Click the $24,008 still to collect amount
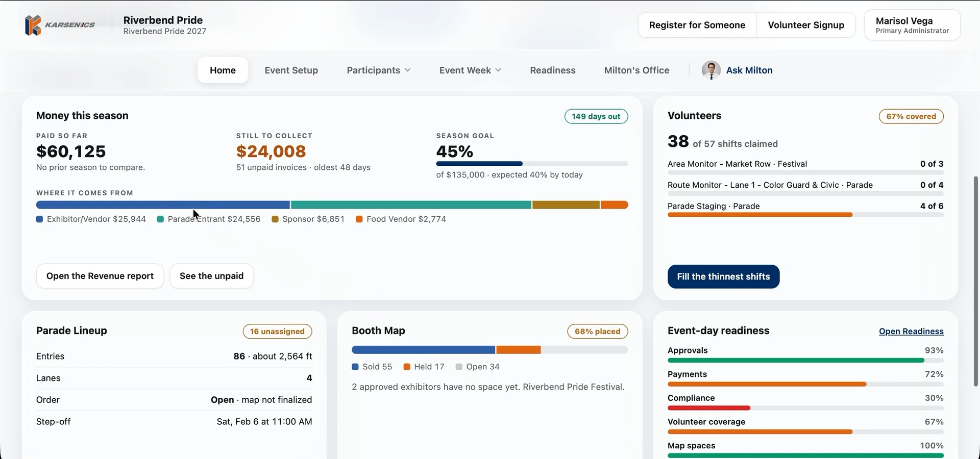Image resolution: width=980 pixels, height=459 pixels. 271,151
